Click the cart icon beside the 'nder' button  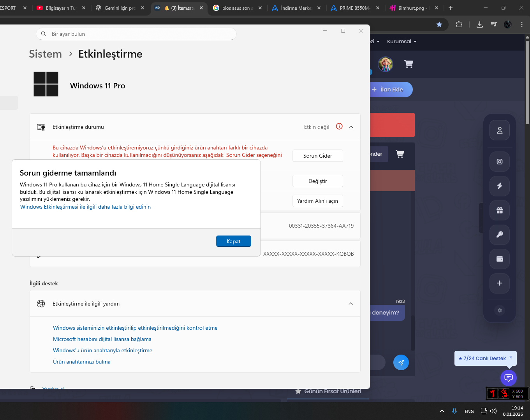pyautogui.click(x=400, y=154)
